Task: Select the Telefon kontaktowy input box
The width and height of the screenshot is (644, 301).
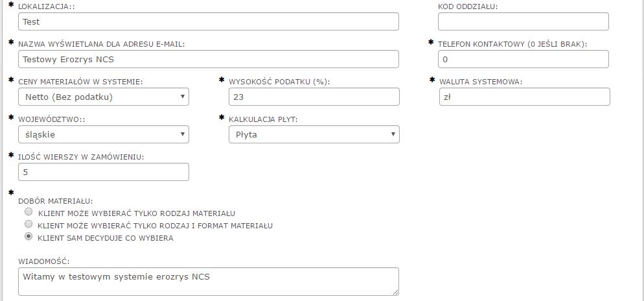Action: (x=523, y=59)
